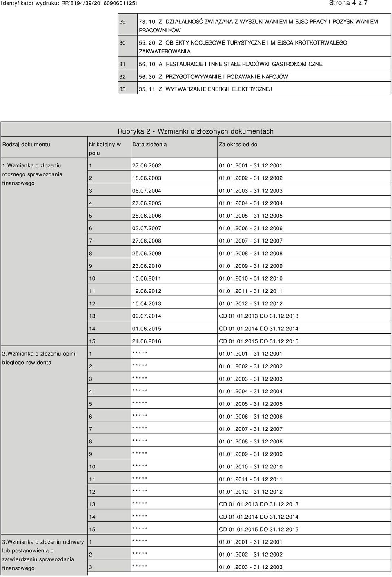392x577 pixels.
Task: Click filing date 01.06.2015
Action: point(147,329)
